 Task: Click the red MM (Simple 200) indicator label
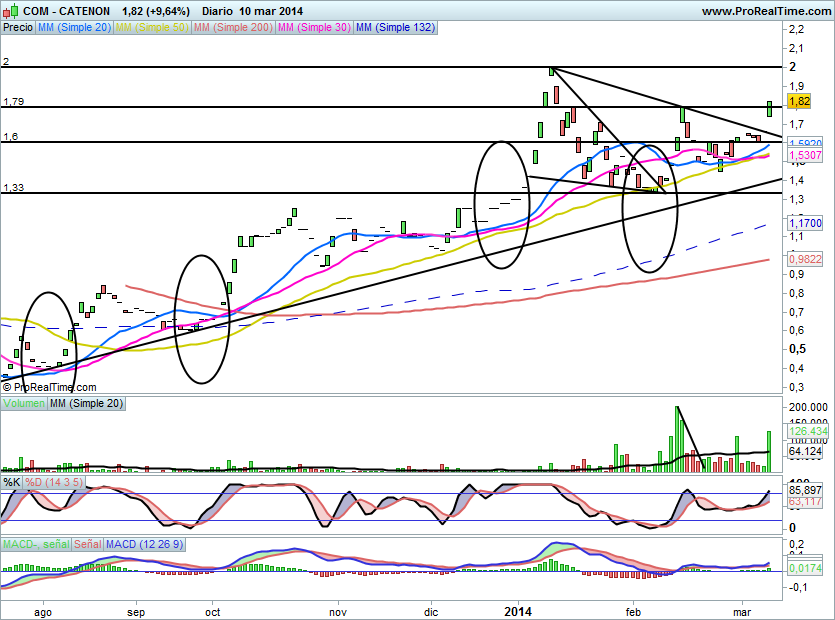point(231,28)
